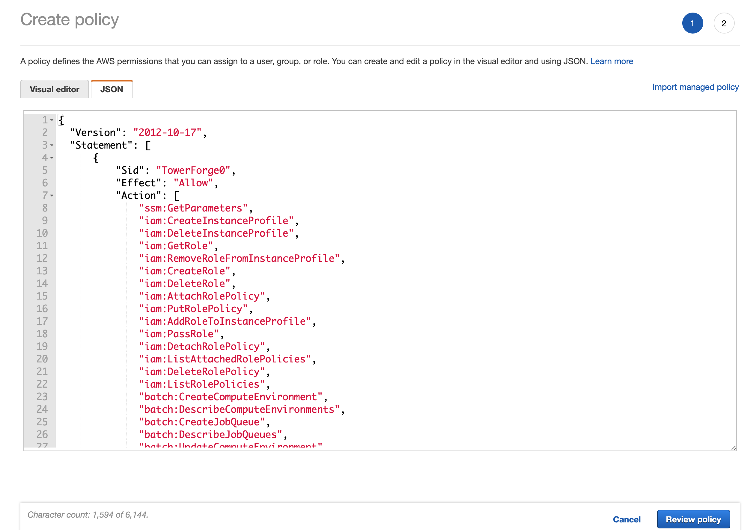
Task: Click the batch:CreateJobQueue action text
Action: click(201, 422)
